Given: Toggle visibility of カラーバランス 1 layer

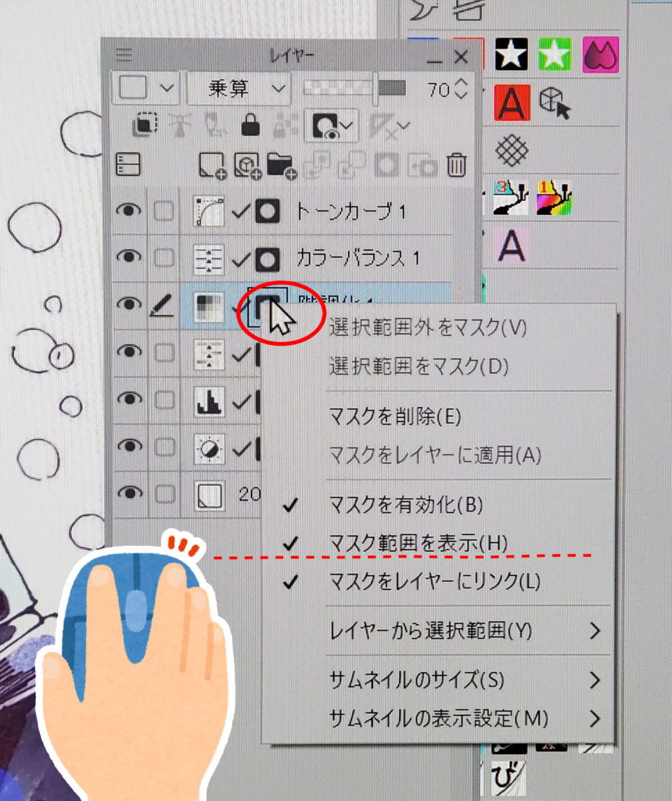Looking at the screenshot, I should click(129, 257).
